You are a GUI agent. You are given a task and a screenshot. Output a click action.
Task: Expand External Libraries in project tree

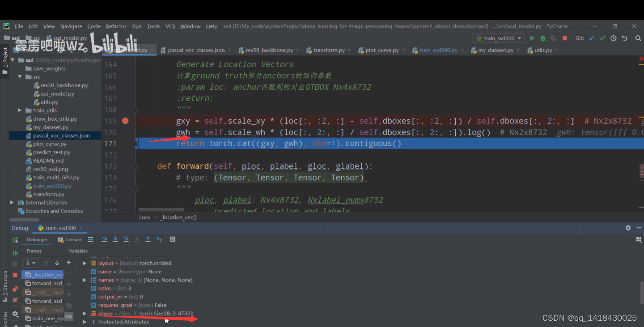point(12,202)
